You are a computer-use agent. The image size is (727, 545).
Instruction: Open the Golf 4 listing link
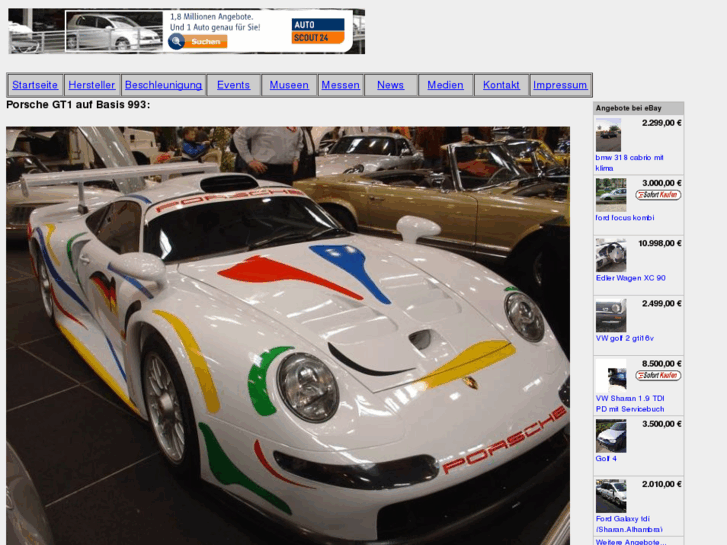tap(606, 458)
